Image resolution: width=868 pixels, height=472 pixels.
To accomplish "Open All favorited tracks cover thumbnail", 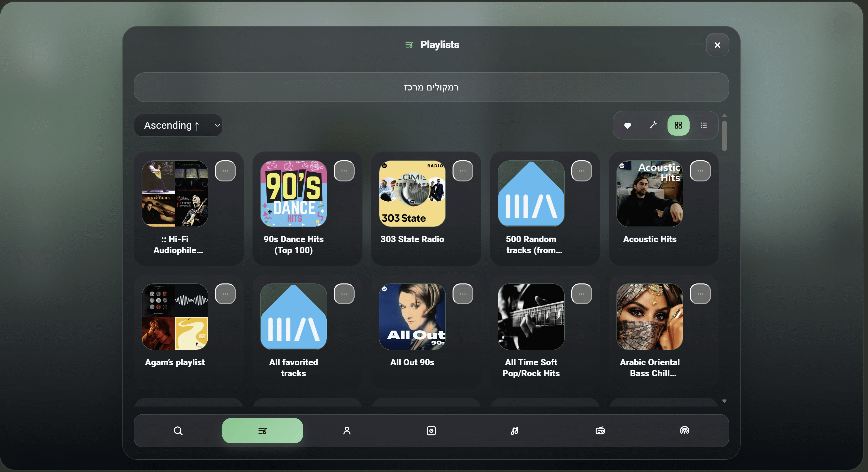I will pos(294,317).
